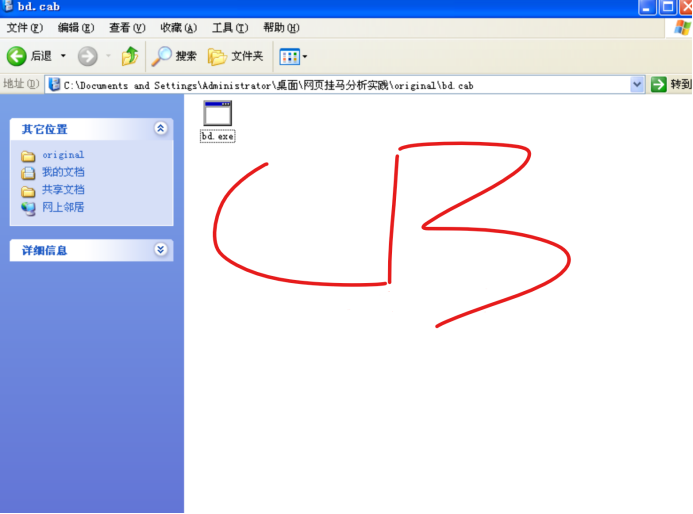Maximize the bd.cab window
The height and width of the screenshot is (514, 693).
[x=667, y=7]
